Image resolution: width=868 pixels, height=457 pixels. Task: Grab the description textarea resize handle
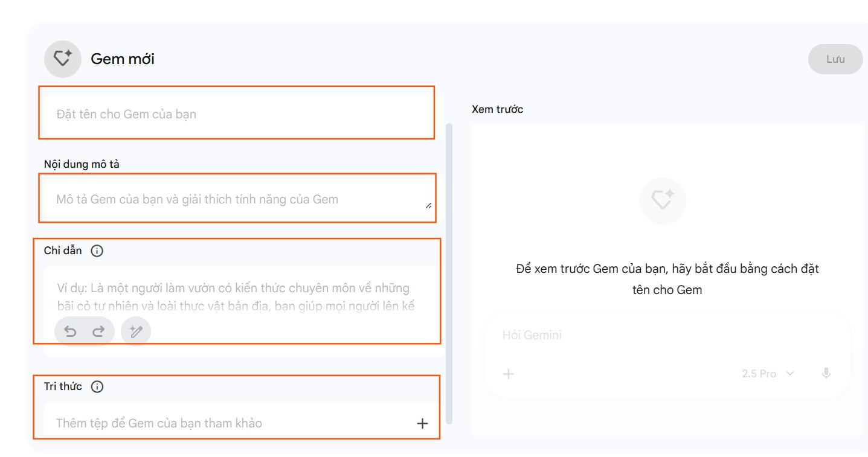tap(428, 205)
